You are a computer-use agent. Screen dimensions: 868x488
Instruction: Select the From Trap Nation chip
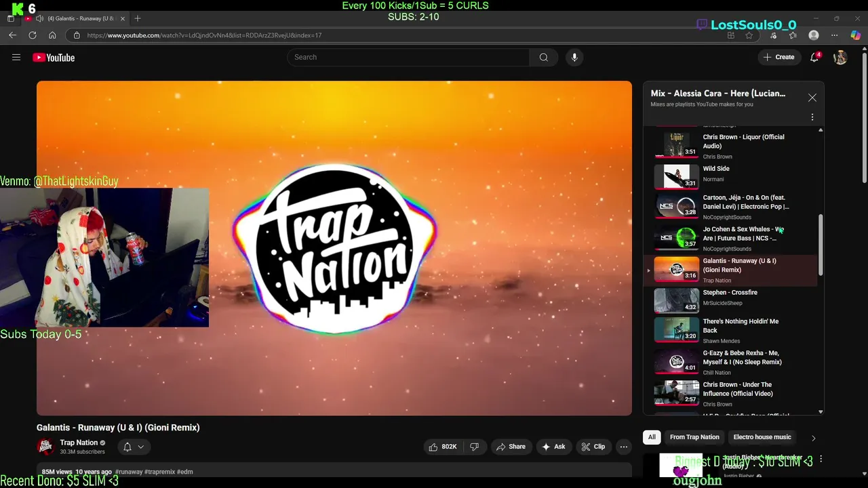(694, 437)
